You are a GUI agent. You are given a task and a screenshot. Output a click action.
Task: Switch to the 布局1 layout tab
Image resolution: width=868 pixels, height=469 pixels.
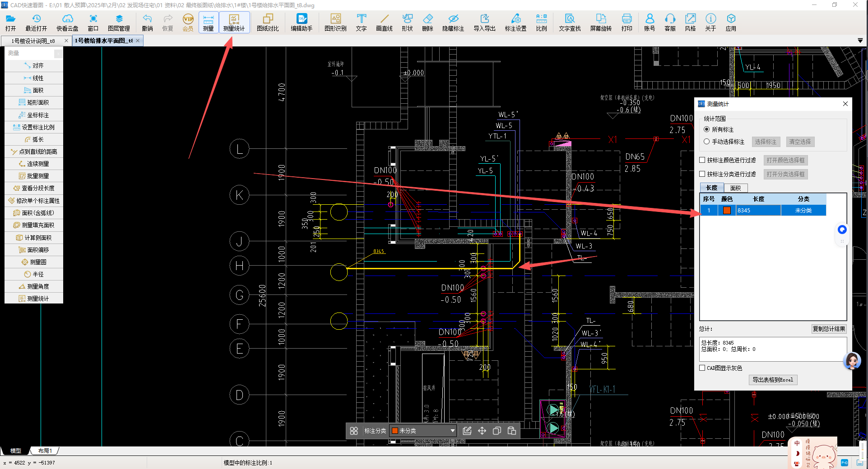pyautogui.click(x=45, y=451)
